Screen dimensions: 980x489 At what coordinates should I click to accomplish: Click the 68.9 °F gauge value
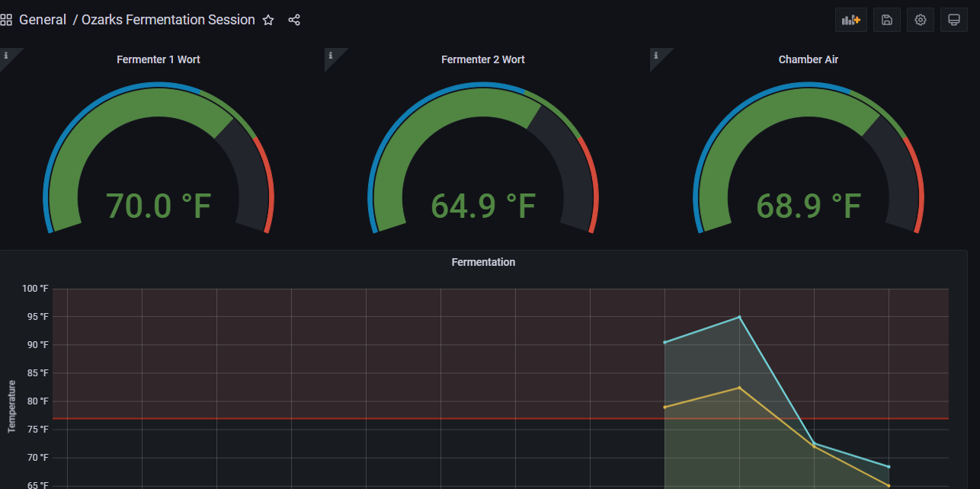tap(809, 206)
